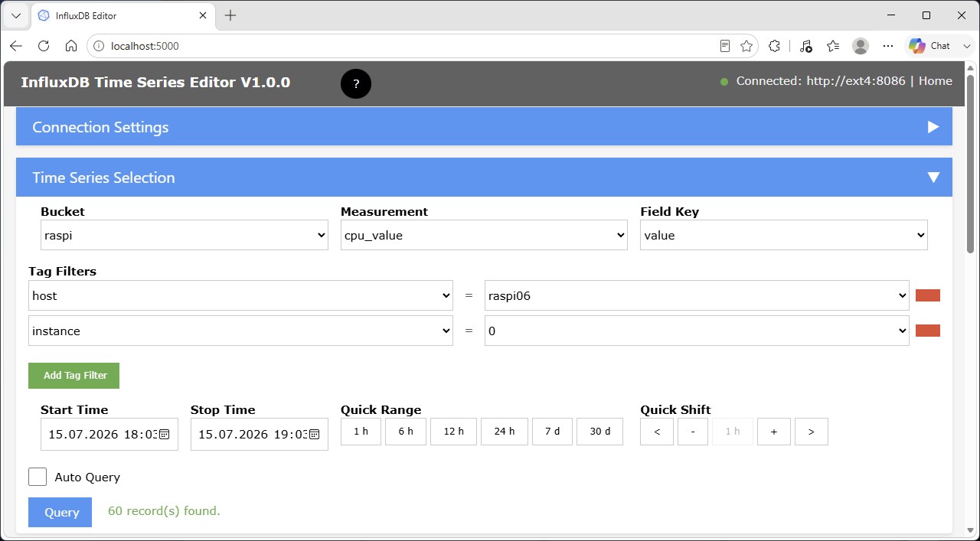Open the Field Key dropdown showing value

pos(784,235)
